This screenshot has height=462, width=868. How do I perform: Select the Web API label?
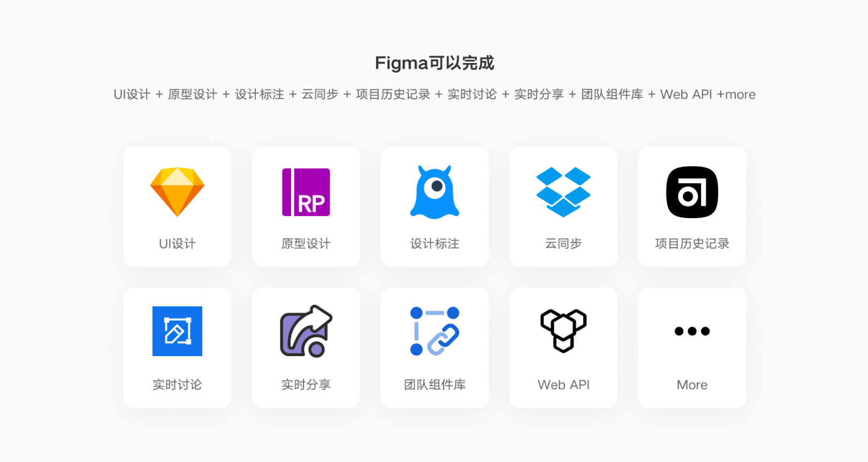pyautogui.click(x=564, y=385)
